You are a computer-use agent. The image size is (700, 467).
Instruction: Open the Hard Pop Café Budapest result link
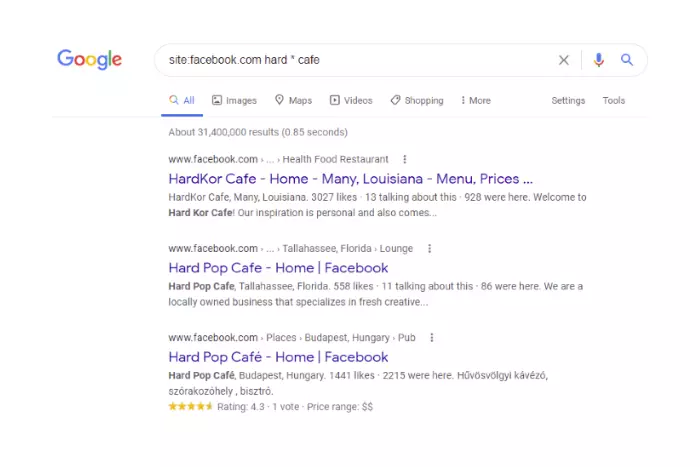tap(278, 357)
